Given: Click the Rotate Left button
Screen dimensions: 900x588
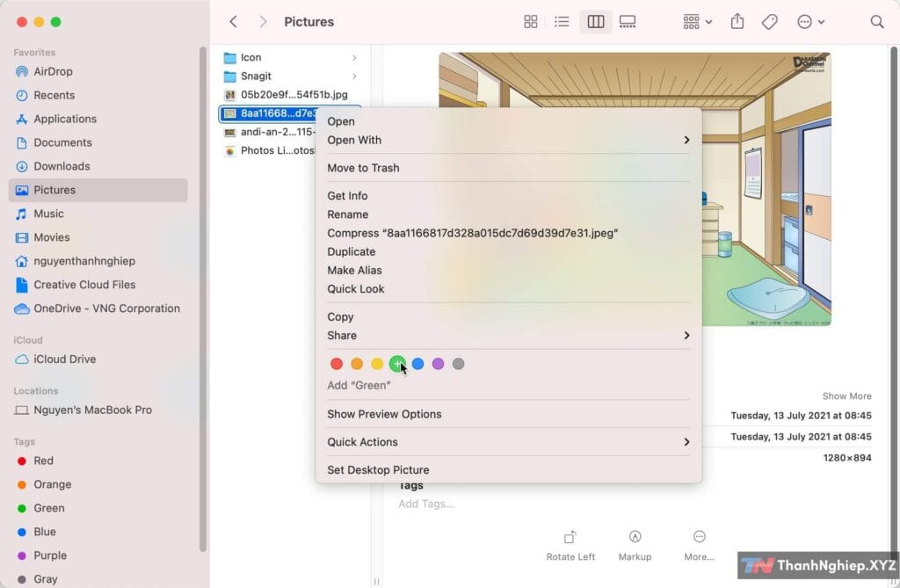Looking at the screenshot, I should [x=570, y=546].
